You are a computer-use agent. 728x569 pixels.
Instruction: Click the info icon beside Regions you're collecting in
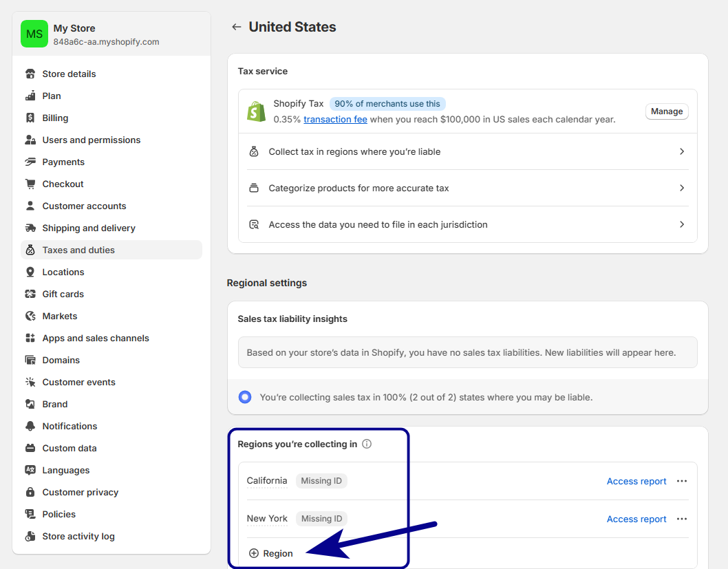(367, 444)
